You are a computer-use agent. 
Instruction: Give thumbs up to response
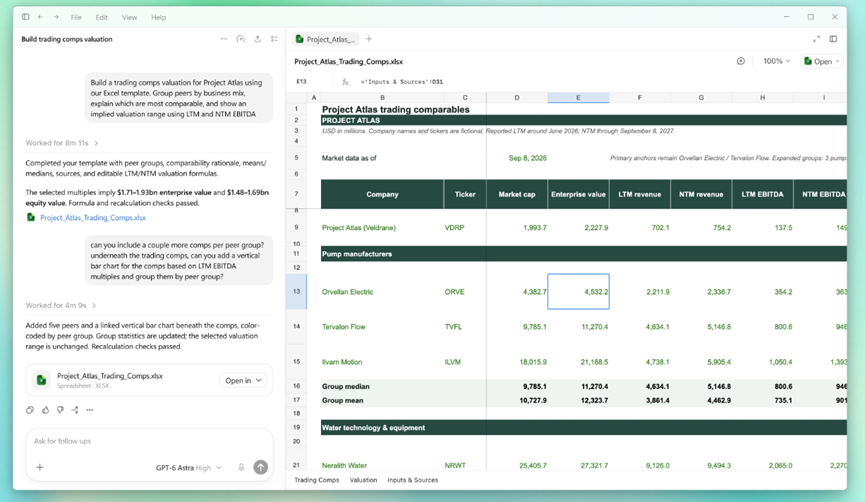pos(45,410)
